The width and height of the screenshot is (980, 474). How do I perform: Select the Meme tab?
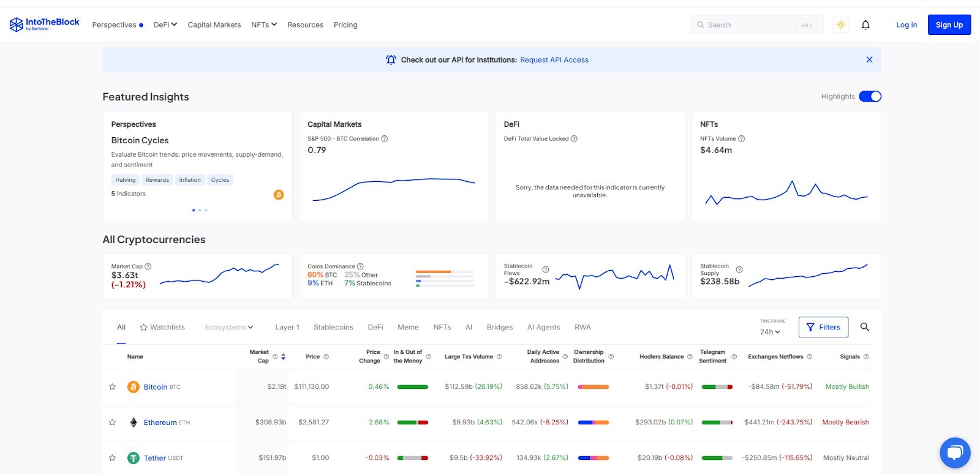[x=408, y=327]
